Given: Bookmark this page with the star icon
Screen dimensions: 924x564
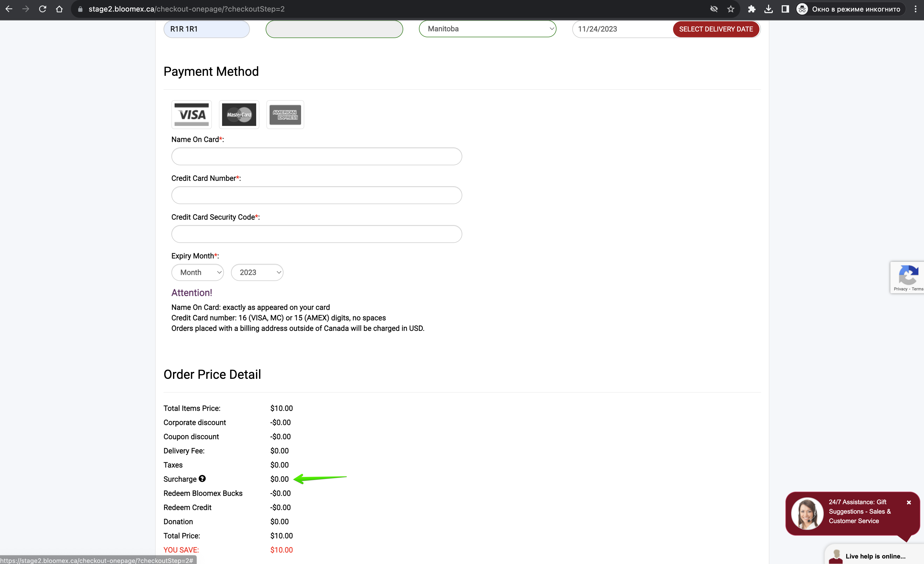Looking at the screenshot, I should [731, 9].
